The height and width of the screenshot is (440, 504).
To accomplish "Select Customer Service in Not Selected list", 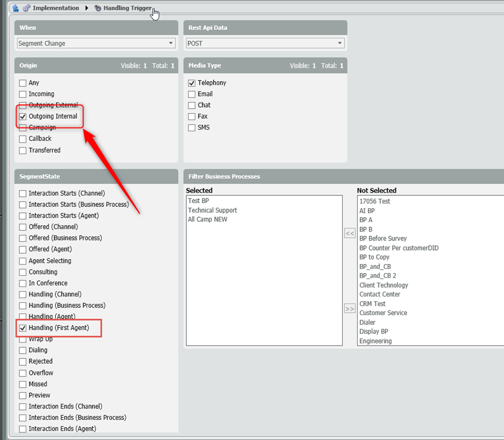I will (x=383, y=313).
